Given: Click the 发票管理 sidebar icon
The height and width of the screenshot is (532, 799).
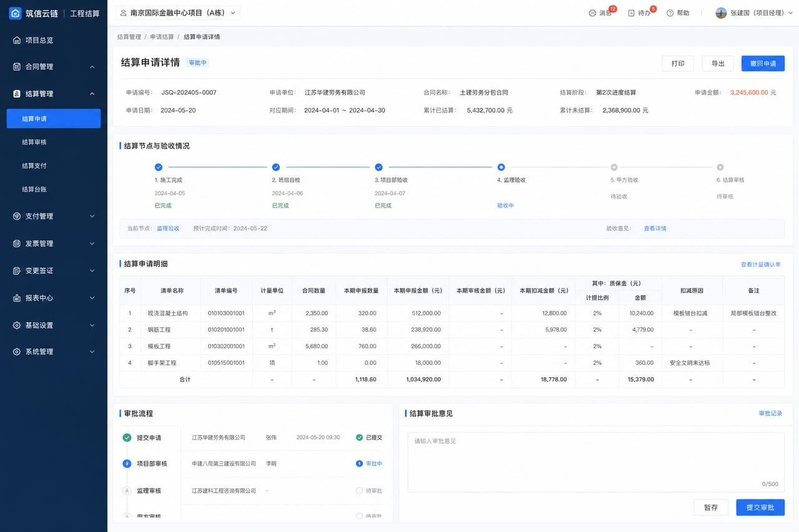Looking at the screenshot, I should tap(17, 243).
